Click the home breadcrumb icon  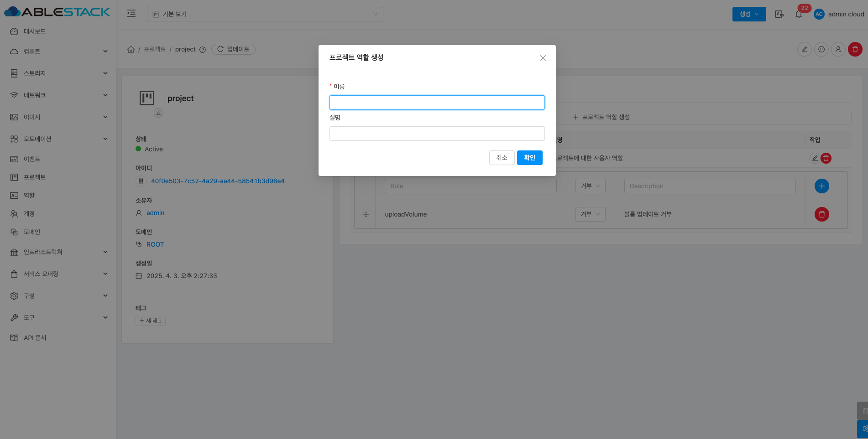click(x=131, y=49)
